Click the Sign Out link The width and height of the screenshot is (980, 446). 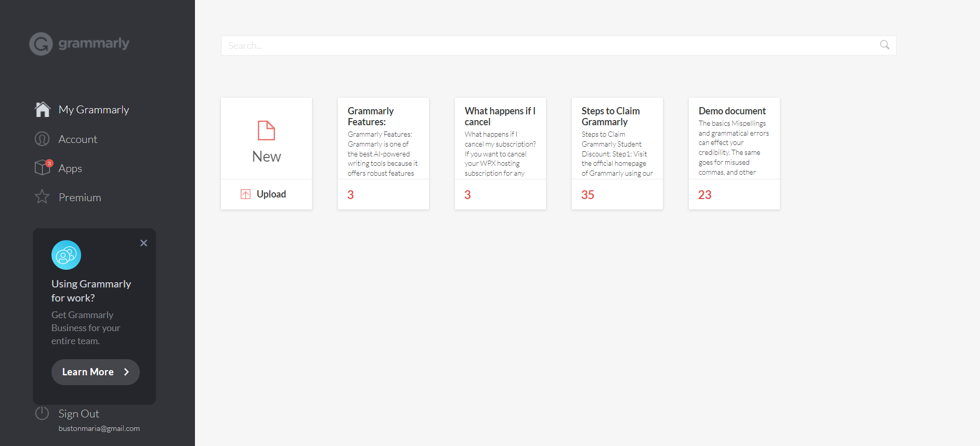click(79, 414)
